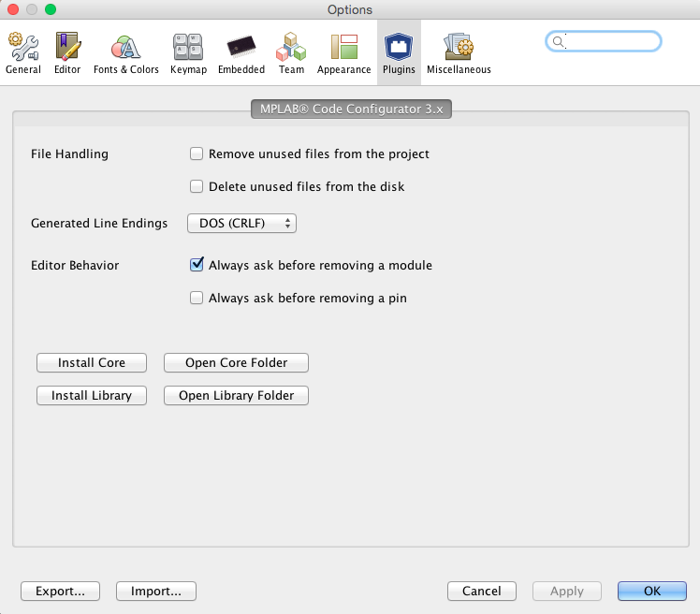This screenshot has height=614, width=700.
Task: Expand the Generated Line Endings dropdown
Action: 241,224
